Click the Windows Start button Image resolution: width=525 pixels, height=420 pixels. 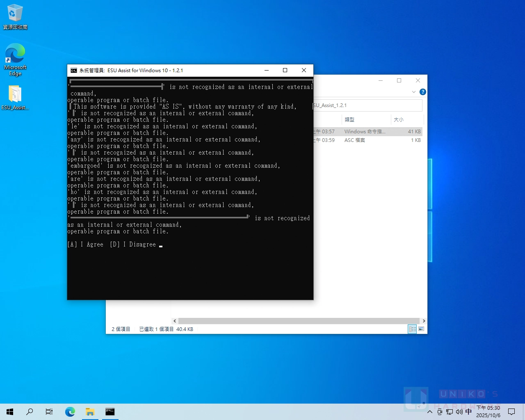10,412
